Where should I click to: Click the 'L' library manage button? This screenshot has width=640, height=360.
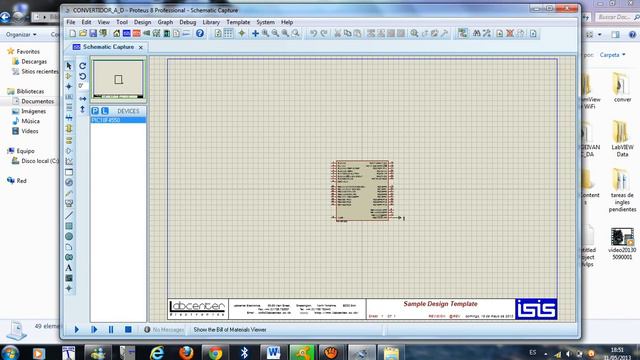click(x=105, y=111)
